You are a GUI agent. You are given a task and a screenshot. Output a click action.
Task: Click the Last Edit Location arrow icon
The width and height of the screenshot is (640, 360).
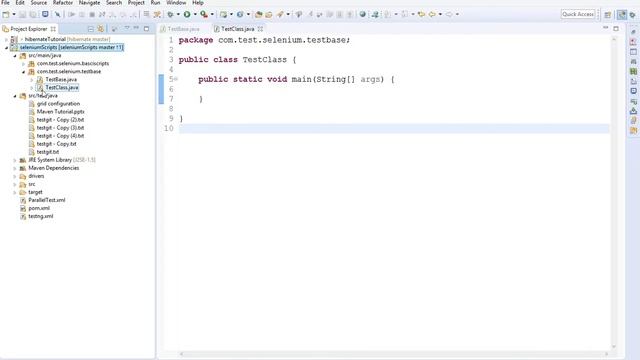[421, 14]
